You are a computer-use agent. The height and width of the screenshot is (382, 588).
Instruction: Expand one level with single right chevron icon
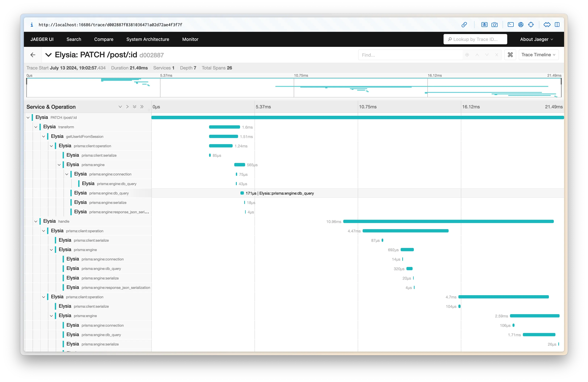(127, 107)
